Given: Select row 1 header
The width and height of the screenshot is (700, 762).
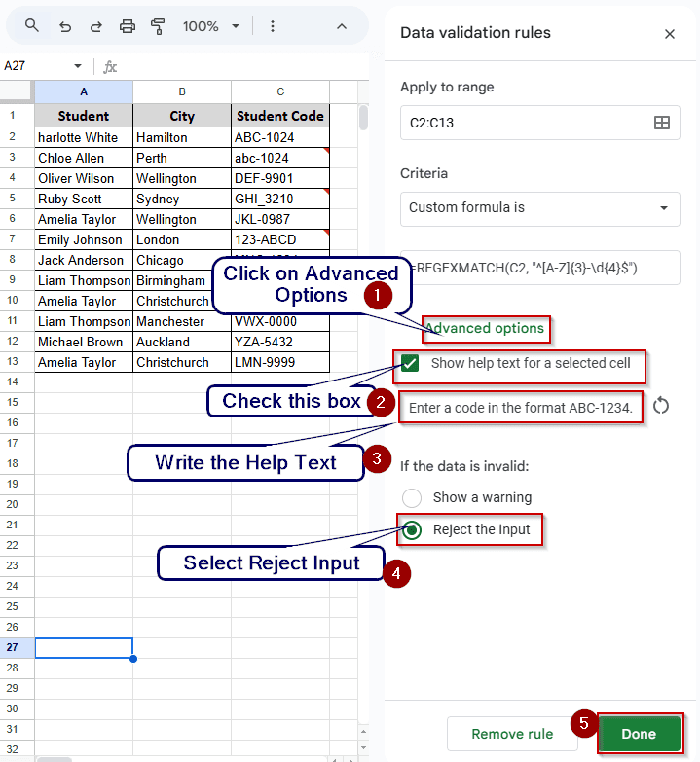Looking at the screenshot, I should point(17,115).
